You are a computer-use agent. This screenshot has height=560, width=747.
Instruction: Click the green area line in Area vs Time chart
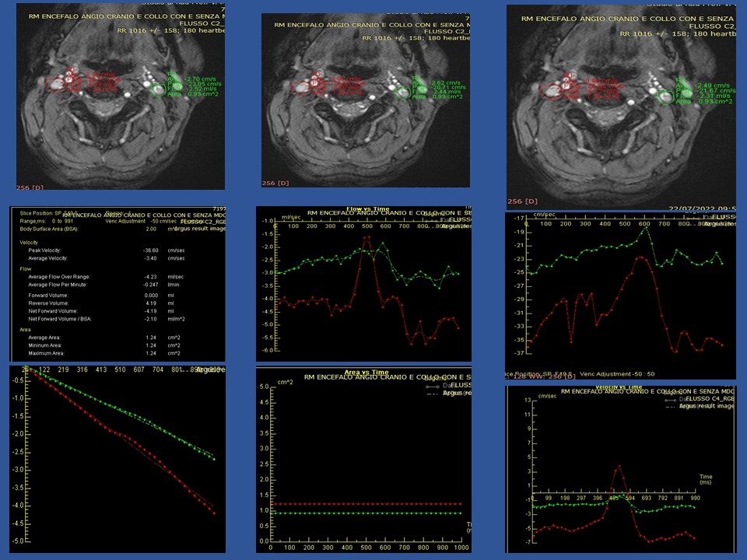click(x=366, y=513)
